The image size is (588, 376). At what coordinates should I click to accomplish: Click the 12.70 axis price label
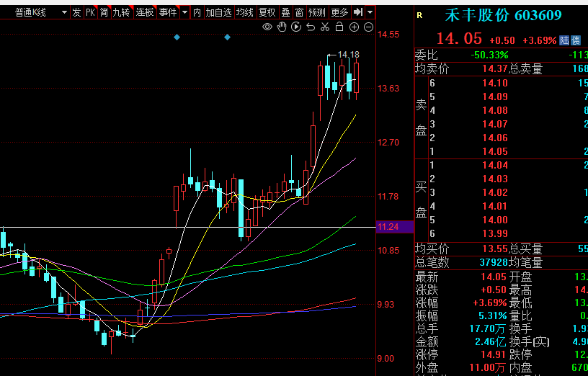(388, 143)
